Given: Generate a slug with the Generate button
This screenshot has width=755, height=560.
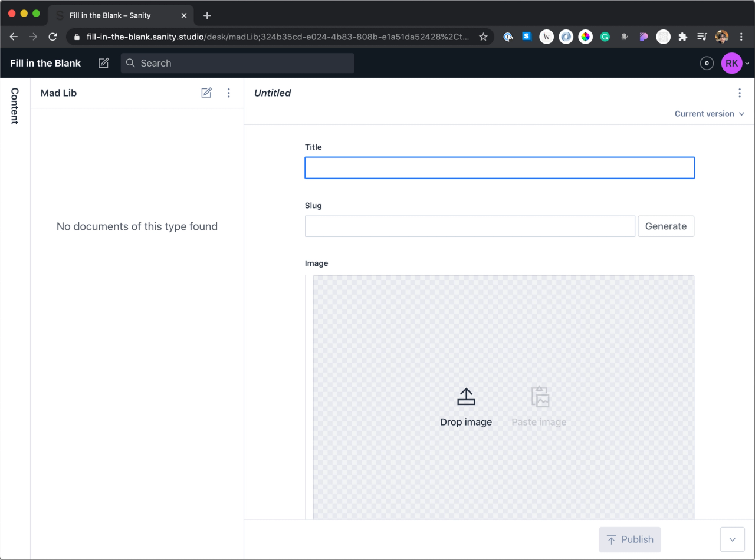Looking at the screenshot, I should coord(666,226).
